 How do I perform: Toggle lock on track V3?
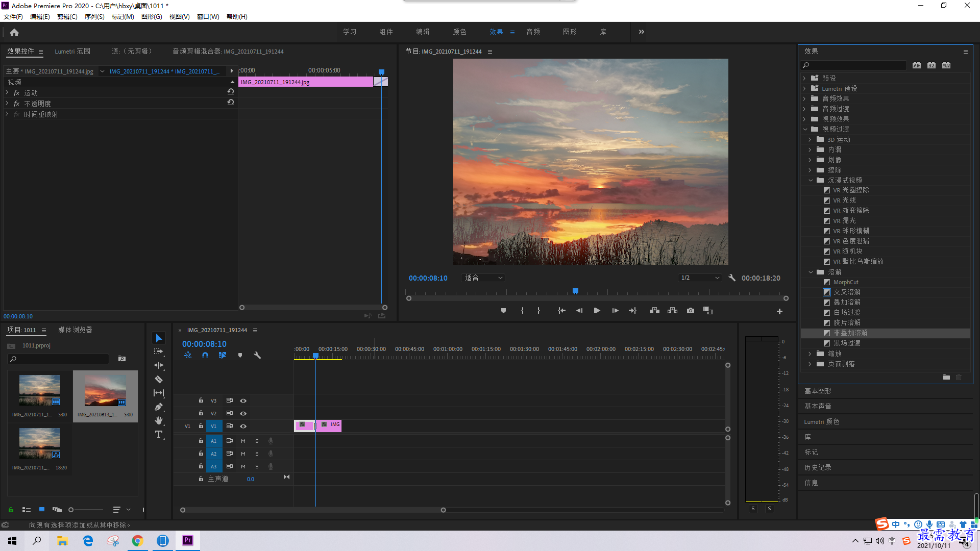click(x=201, y=400)
